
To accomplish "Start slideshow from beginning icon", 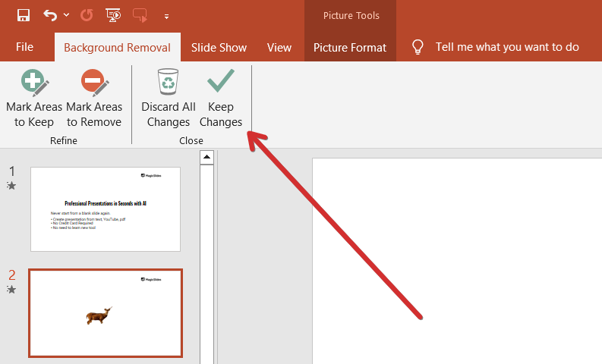I will pos(113,15).
